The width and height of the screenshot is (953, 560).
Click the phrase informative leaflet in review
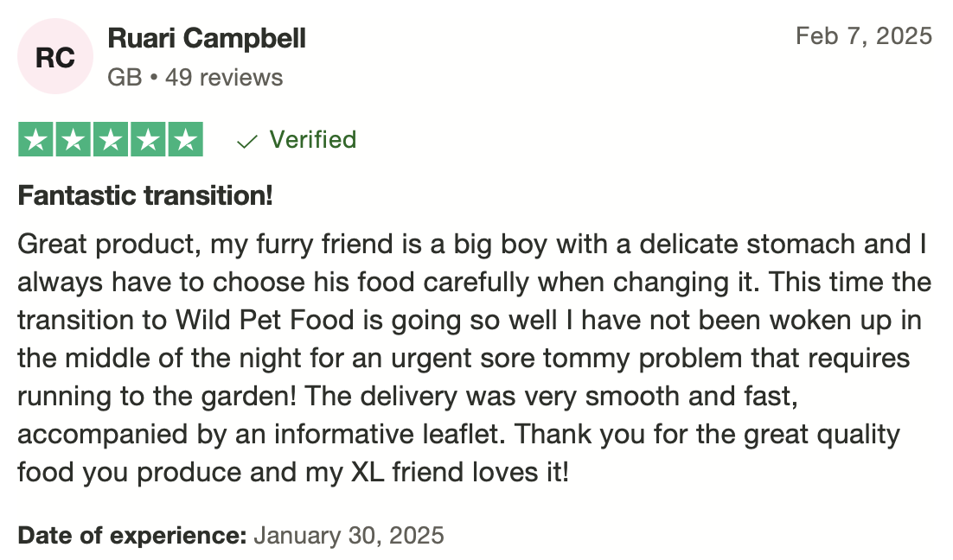[x=389, y=435]
